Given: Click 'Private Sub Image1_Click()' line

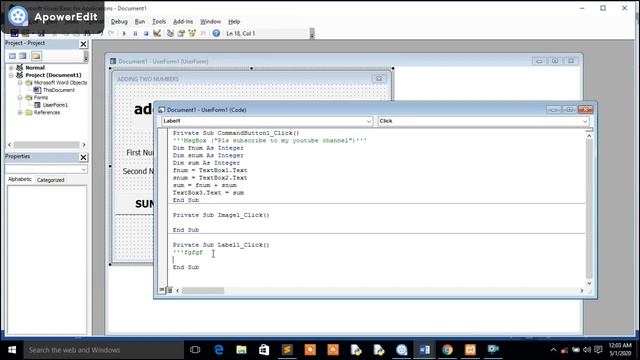Looking at the screenshot, I should pyautogui.click(x=221, y=215).
